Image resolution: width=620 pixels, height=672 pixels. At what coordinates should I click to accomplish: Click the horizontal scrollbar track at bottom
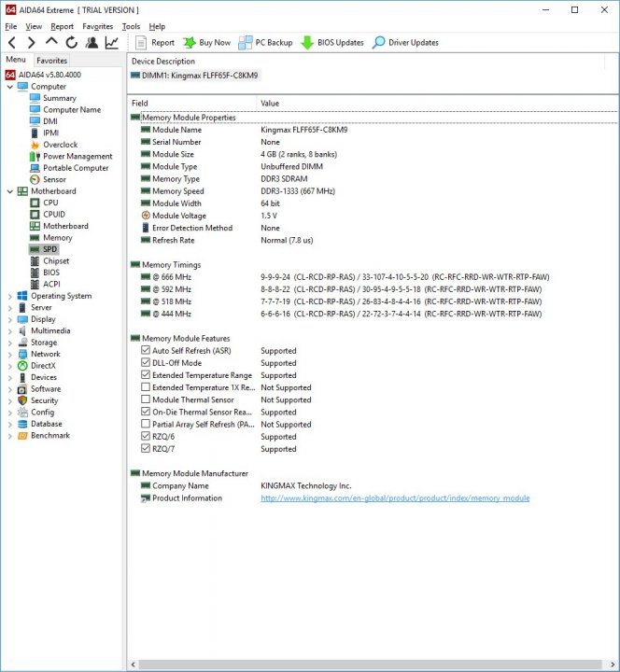(372, 665)
